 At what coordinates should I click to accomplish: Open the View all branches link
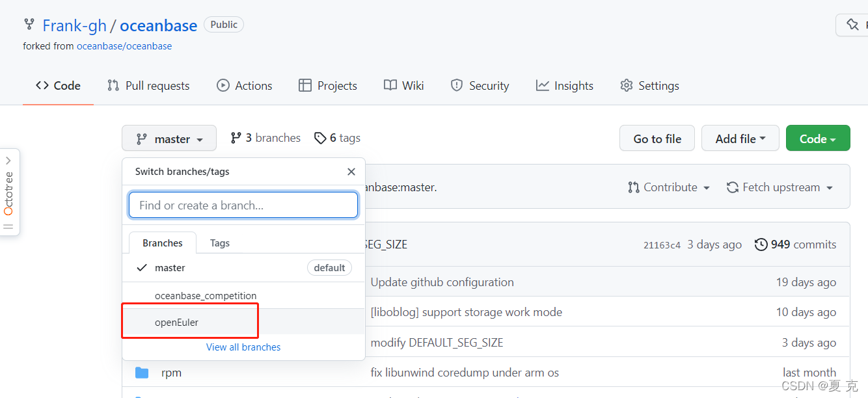(x=243, y=347)
